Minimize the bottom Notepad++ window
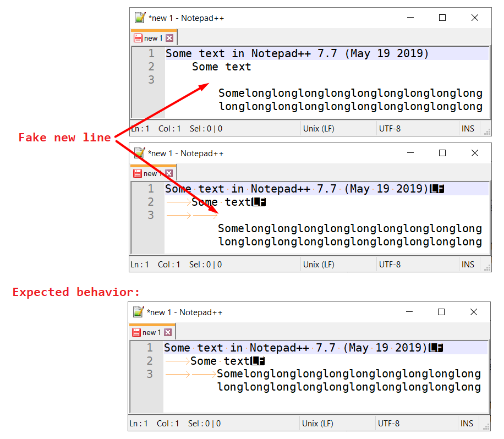Image resolution: width=504 pixels, height=439 pixels. tap(409, 312)
